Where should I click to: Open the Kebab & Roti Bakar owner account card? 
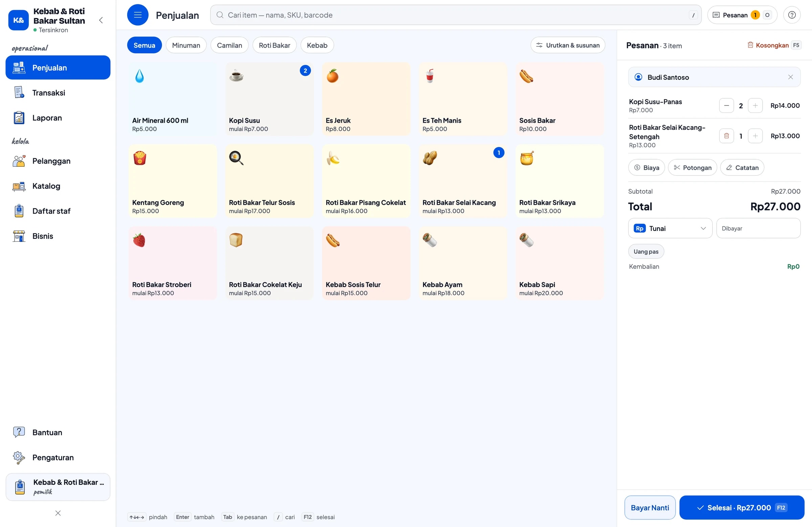click(58, 487)
